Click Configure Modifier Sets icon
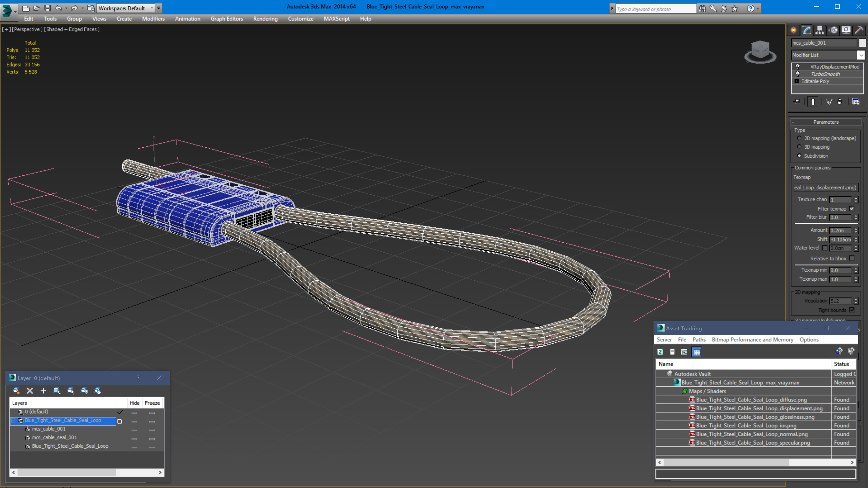Viewport: 868px width, 488px height. [856, 102]
